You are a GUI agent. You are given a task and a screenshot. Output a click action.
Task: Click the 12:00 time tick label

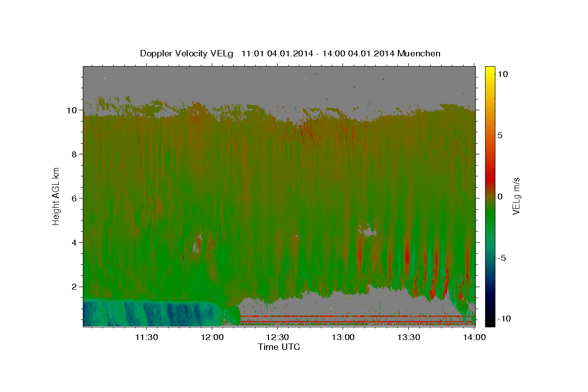tap(212, 337)
